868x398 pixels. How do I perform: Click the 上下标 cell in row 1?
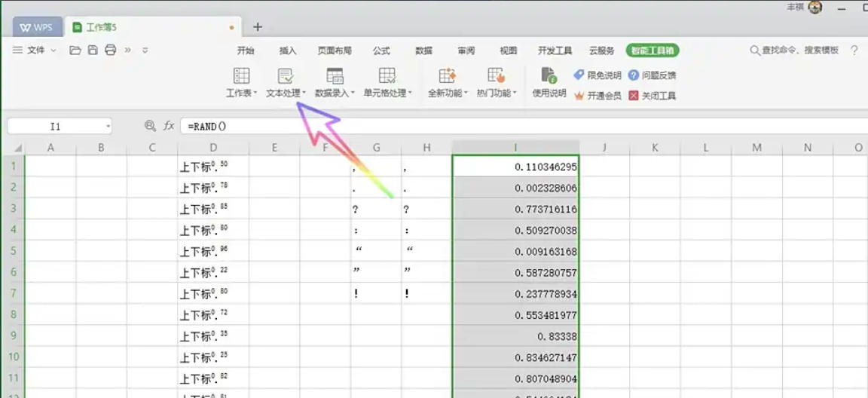coord(213,166)
